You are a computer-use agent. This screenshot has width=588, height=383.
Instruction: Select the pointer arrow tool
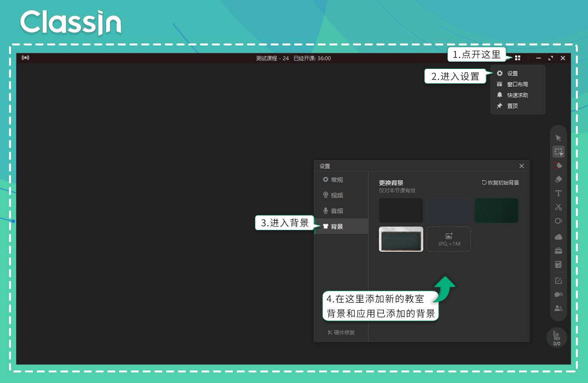(558, 138)
